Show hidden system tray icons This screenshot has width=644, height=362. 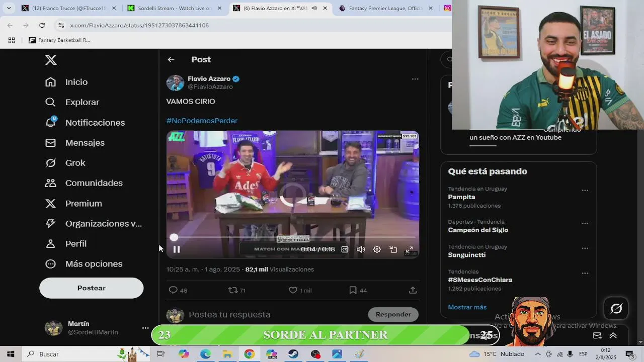coord(538,354)
